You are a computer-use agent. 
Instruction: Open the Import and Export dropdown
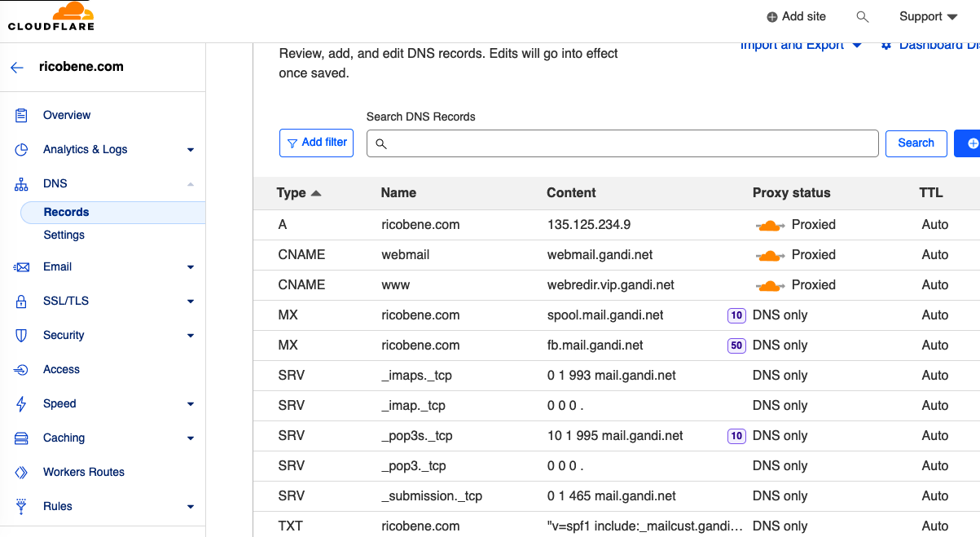[801, 46]
